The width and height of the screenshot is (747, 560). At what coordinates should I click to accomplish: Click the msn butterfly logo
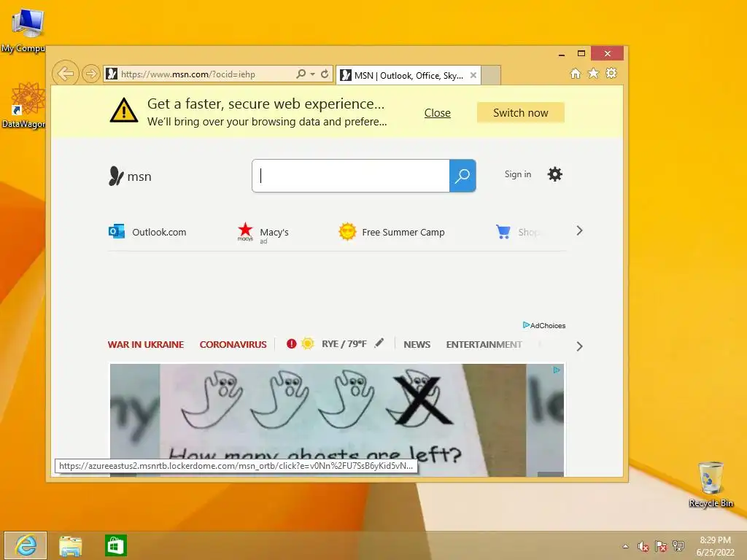click(x=130, y=176)
